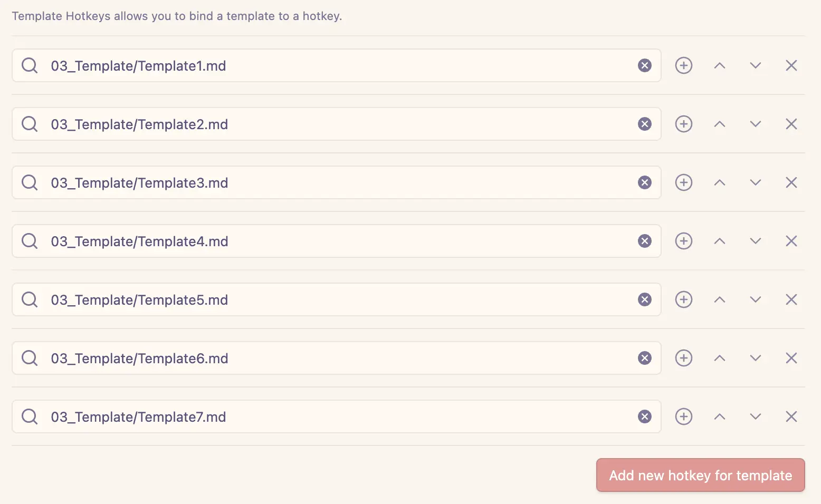Delete the Template7.md hotkey row

(791, 416)
